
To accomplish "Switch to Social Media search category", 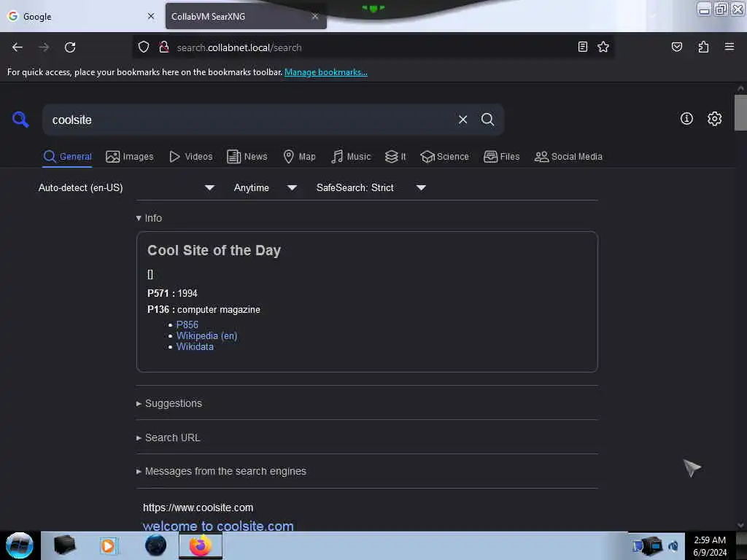I will point(568,157).
